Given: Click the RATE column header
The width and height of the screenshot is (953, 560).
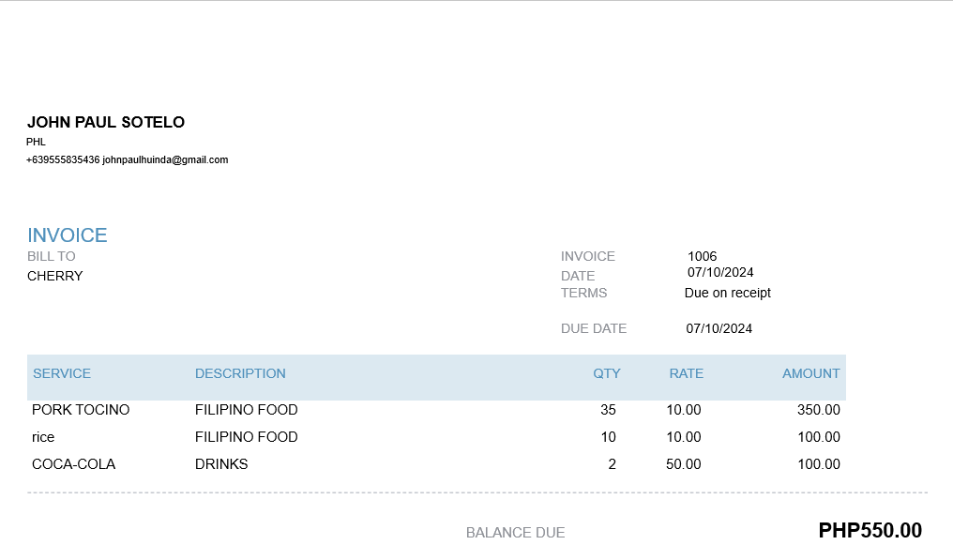Looking at the screenshot, I should pyautogui.click(x=686, y=373).
